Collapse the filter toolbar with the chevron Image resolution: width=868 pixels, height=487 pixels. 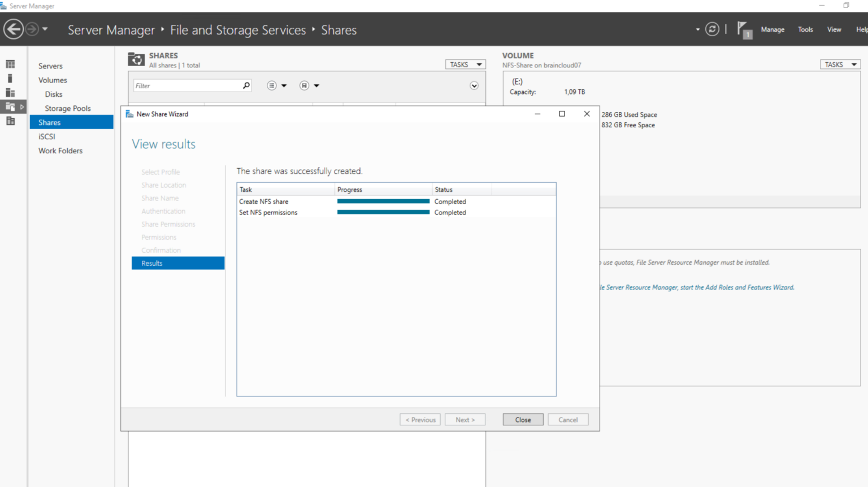point(474,85)
